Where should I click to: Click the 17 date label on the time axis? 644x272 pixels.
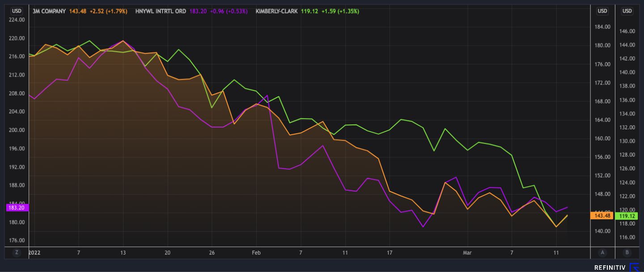[390, 253]
